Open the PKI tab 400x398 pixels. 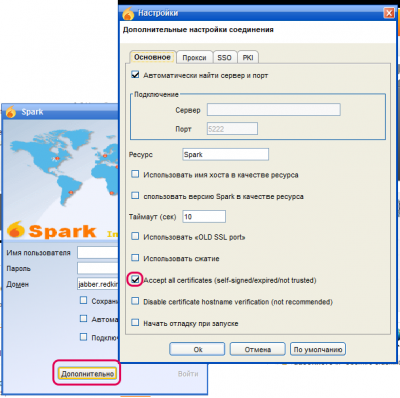(248, 58)
